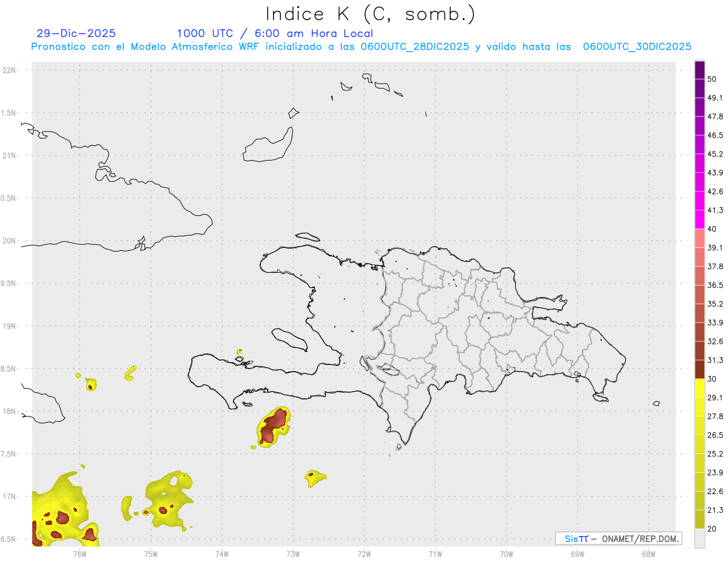Click the "73W" longitude label

click(x=293, y=554)
